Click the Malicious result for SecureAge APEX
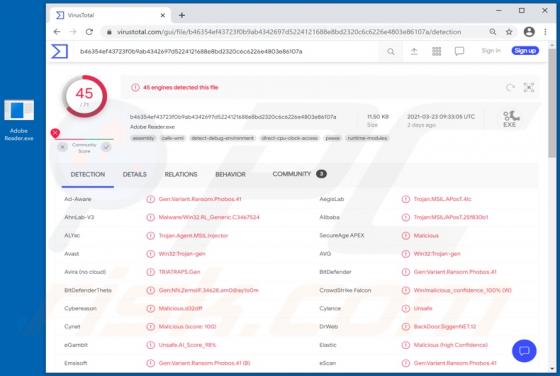560x376 pixels. pyautogui.click(x=426, y=236)
